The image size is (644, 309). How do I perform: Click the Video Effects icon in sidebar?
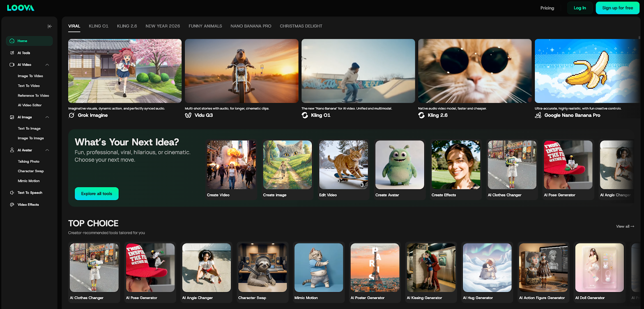[x=12, y=205]
